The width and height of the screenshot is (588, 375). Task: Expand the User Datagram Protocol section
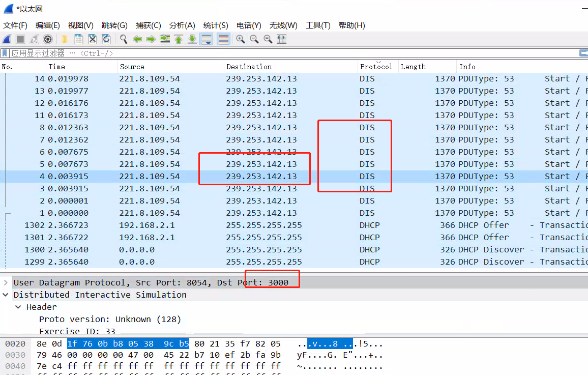pos(6,282)
